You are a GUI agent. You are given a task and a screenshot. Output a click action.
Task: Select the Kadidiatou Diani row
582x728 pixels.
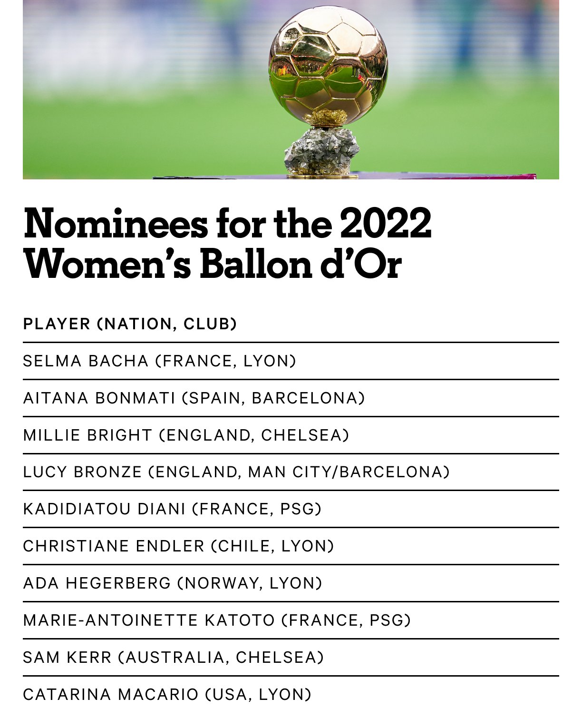291,509
